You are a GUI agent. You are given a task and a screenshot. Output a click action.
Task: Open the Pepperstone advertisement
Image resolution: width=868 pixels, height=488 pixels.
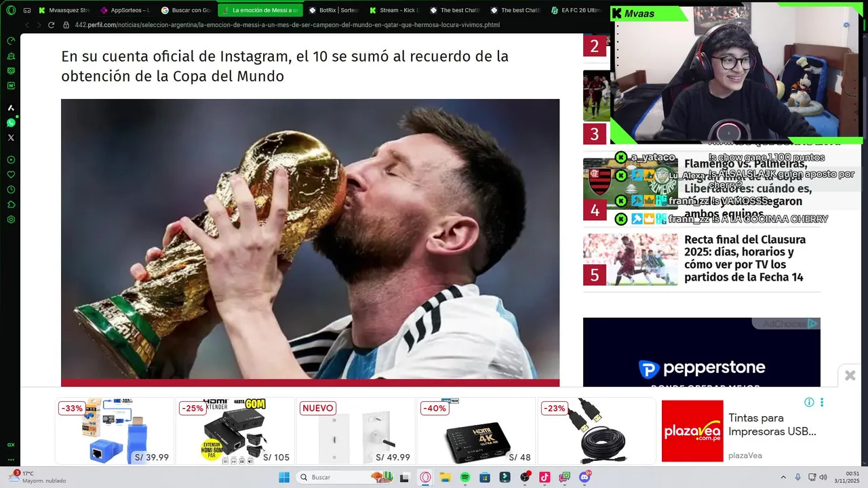(x=702, y=352)
